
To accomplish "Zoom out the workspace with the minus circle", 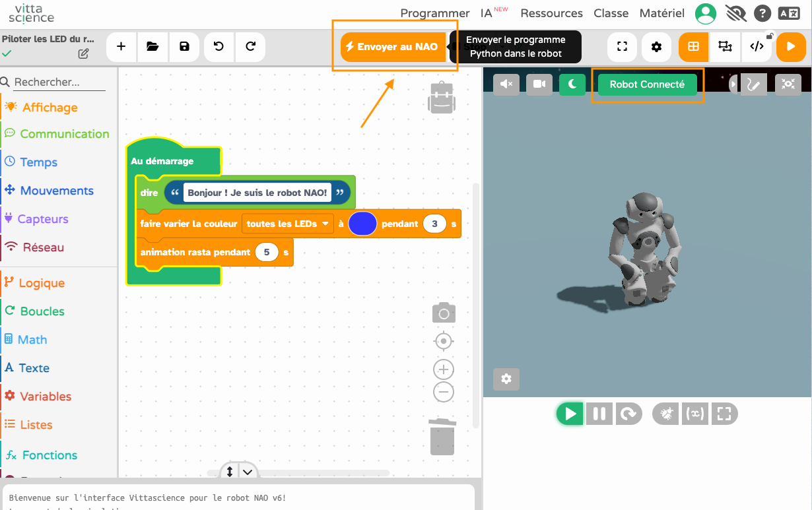I will click(444, 392).
